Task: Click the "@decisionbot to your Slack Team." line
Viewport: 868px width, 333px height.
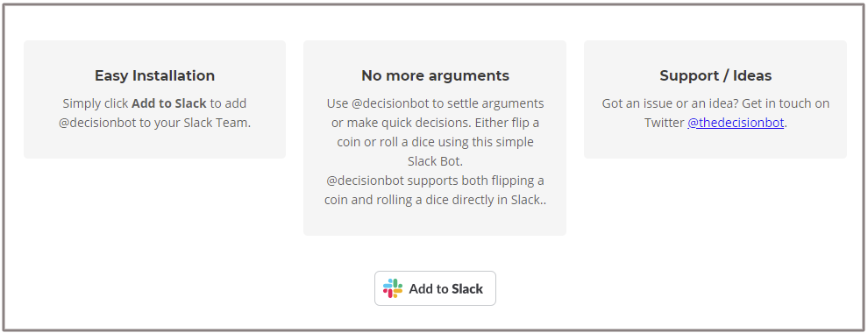Action: pos(154,123)
